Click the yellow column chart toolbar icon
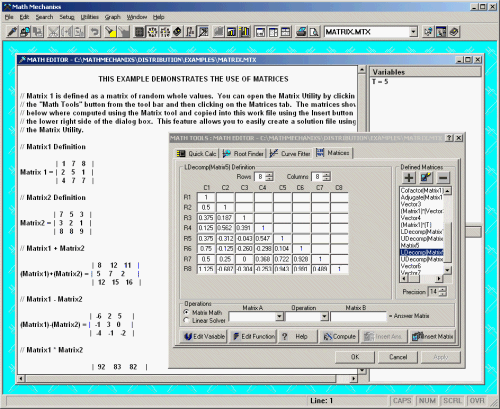The width and height of the screenshot is (500, 409). [244, 32]
